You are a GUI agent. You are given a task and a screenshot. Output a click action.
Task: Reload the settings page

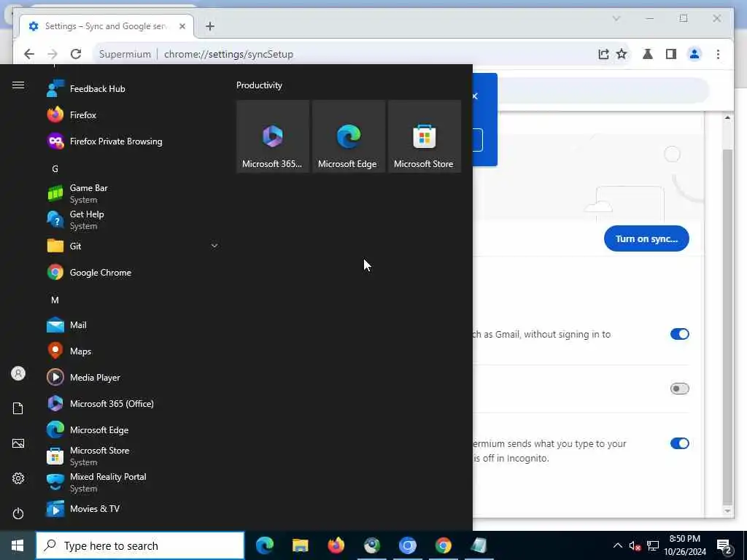pyautogui.click(x=76, y=54)
